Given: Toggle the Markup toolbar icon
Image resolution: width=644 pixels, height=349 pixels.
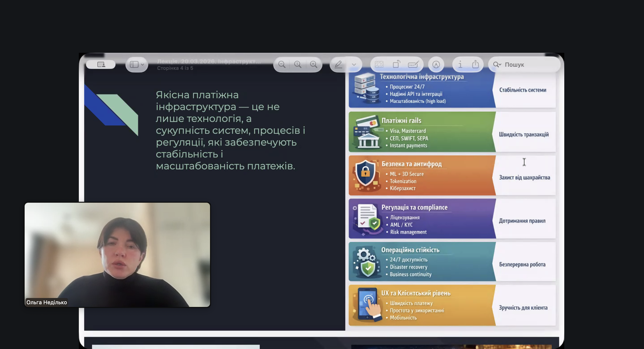Looking at the screenshot, I should 436,64.
